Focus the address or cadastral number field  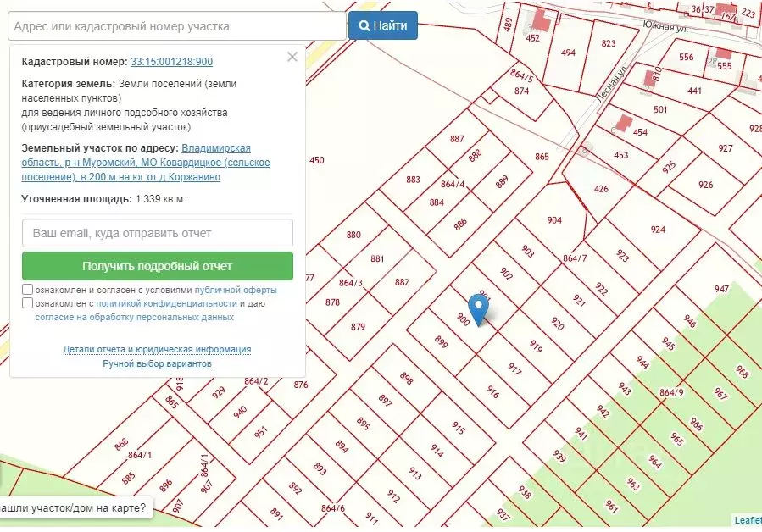click(176, 26)
